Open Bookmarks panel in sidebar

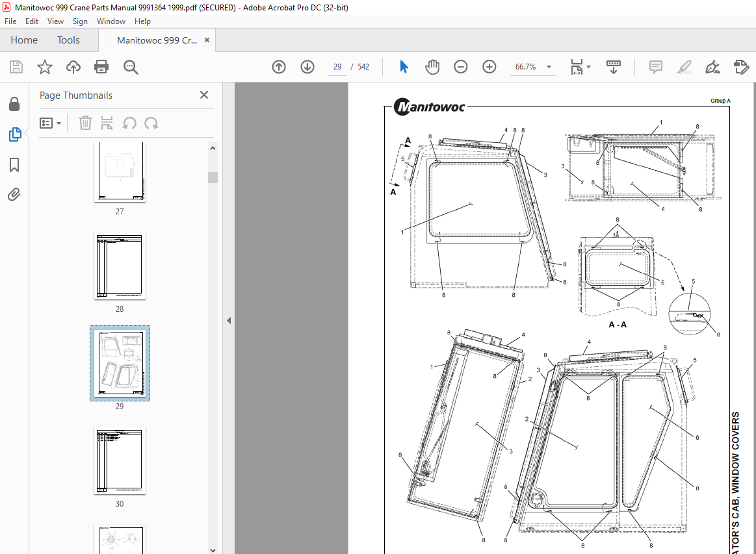click(14, 165)
